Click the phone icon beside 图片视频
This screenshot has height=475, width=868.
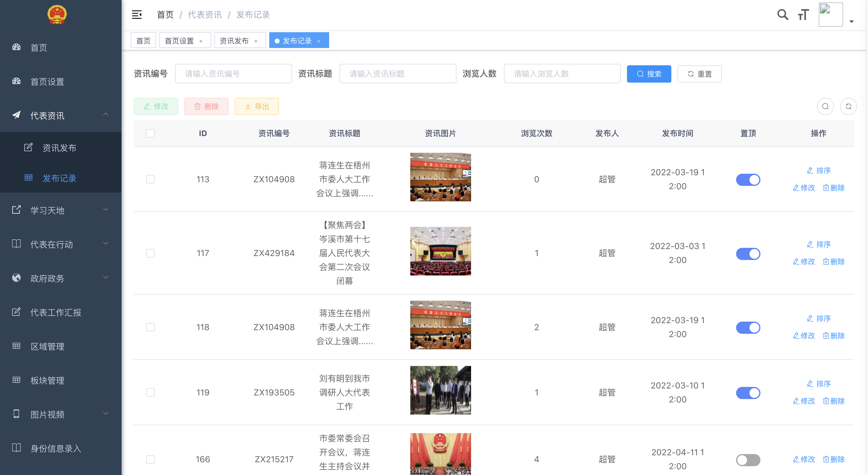16,414
